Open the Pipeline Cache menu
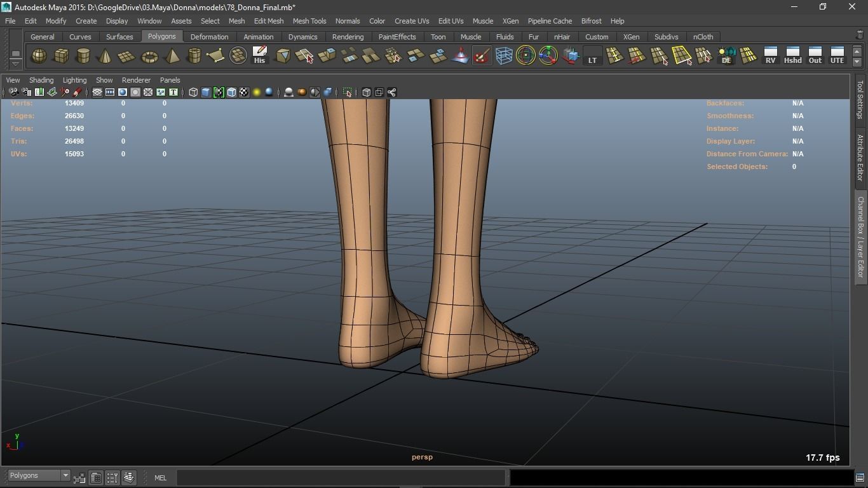 click(x=550, y=21)
